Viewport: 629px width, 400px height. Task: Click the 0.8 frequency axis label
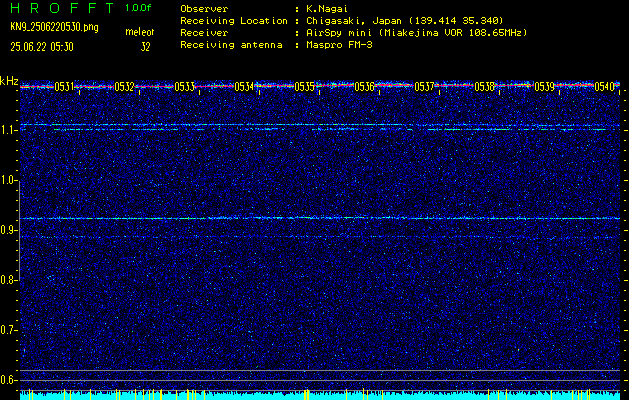tap(8, 280)
